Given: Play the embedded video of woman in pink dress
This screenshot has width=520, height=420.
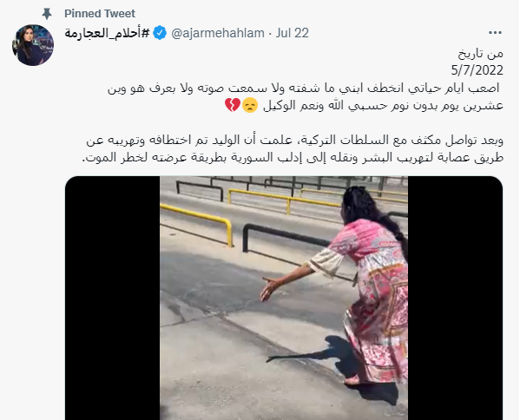Looking at the screenshot, I should 284,298.
